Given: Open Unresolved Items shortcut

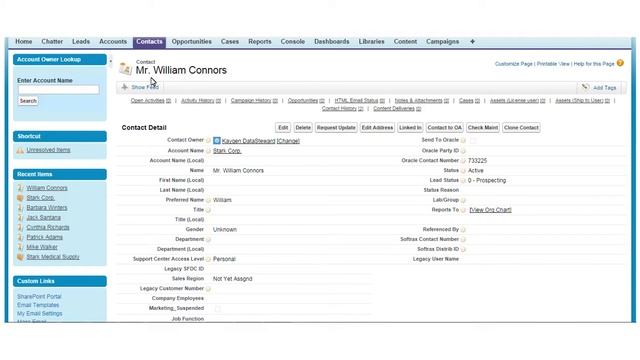Looking at the screenshot, I should [48, 150].
